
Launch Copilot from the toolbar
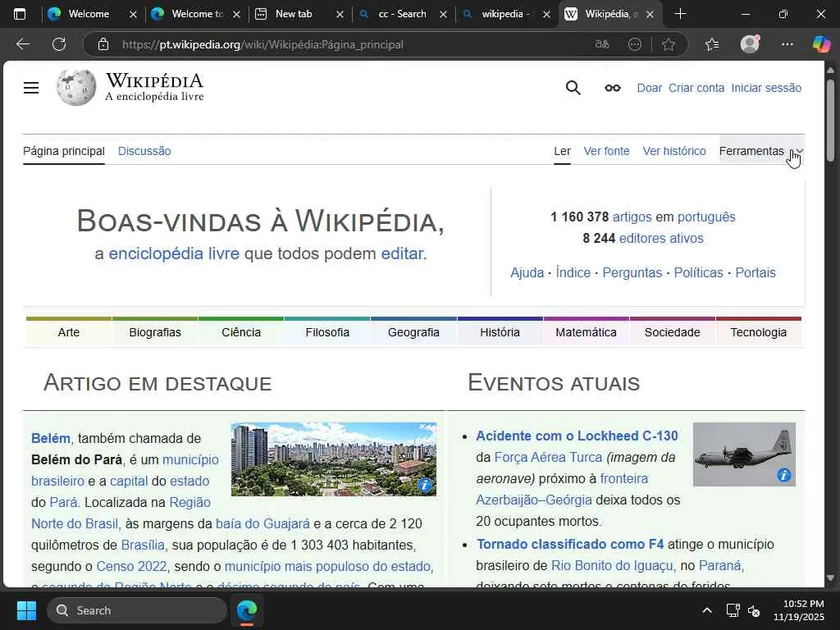click(x=821, y=44)
